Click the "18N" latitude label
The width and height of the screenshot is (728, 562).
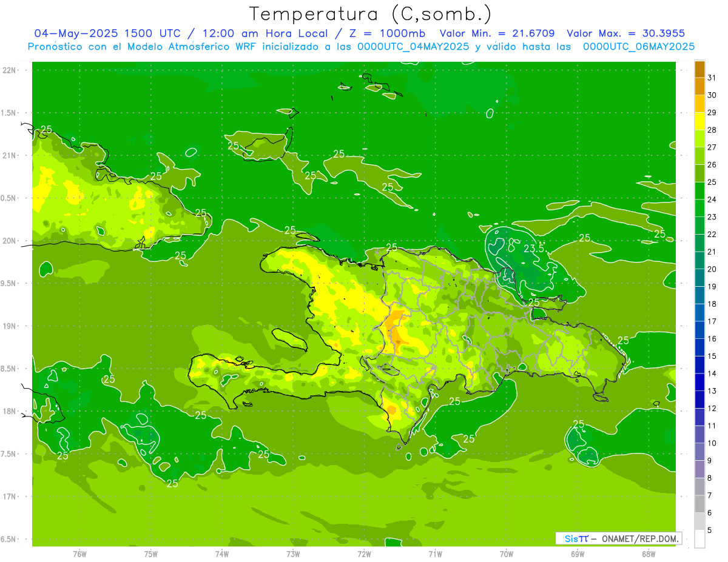(x=9, y=411)
